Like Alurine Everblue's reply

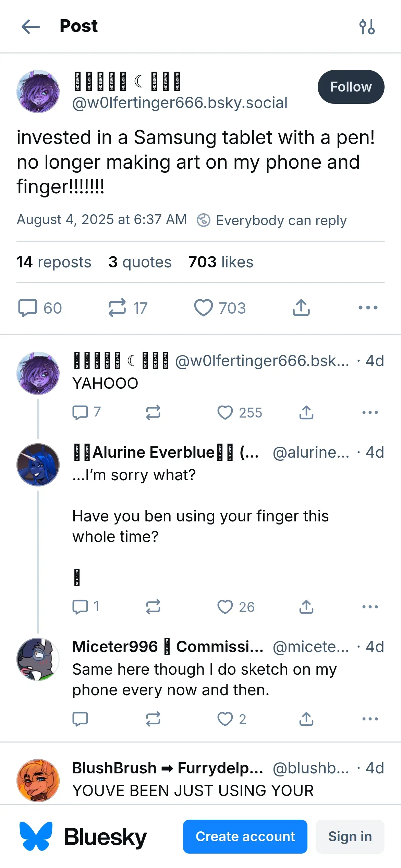(x=225, y=607)
